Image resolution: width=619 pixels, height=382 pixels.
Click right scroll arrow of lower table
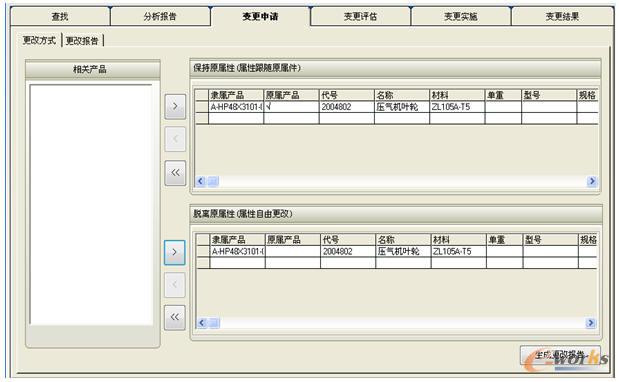(591, 323)
